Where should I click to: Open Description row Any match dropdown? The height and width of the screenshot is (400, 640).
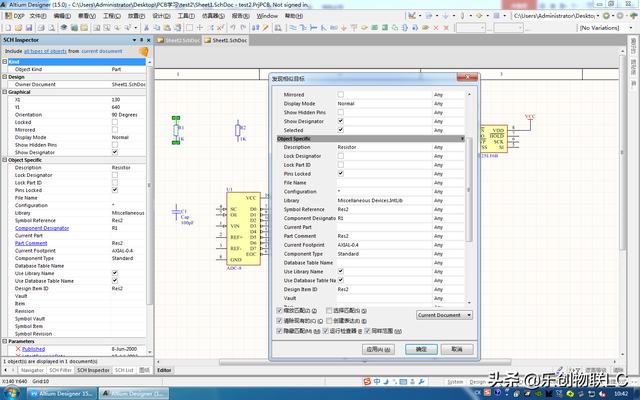(448, 147)
